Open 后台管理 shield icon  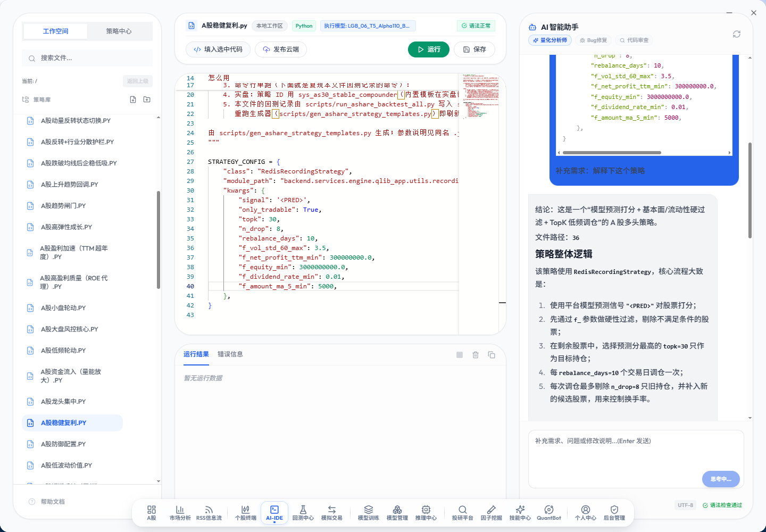[614, 513]
